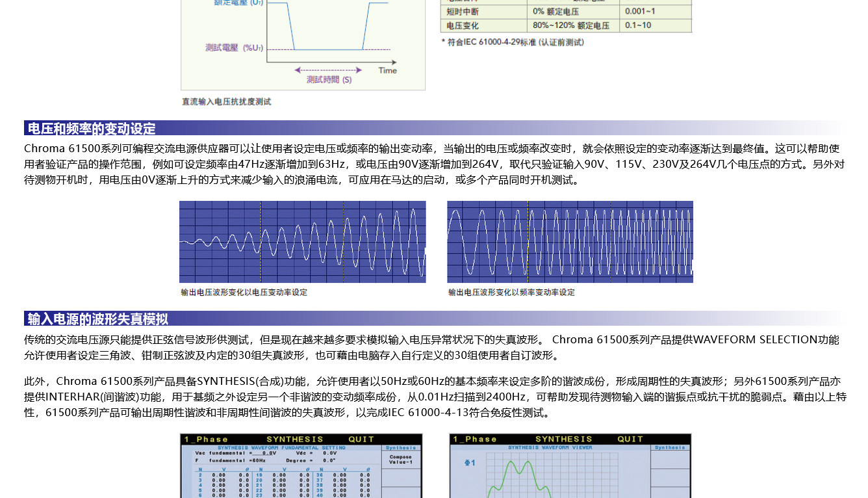The image size is (868, 498).
Task: Click the 输入电源的波形失真模拟 section header
Action: [97, 319]
